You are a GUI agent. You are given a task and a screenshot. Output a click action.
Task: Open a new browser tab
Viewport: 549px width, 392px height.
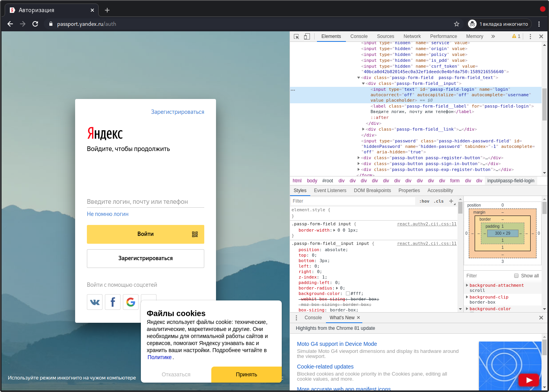point(107,10)
